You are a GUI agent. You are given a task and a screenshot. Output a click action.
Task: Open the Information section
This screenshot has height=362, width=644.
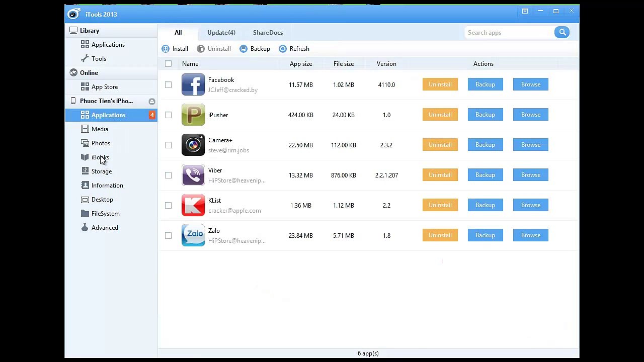[x=107, y=186]
